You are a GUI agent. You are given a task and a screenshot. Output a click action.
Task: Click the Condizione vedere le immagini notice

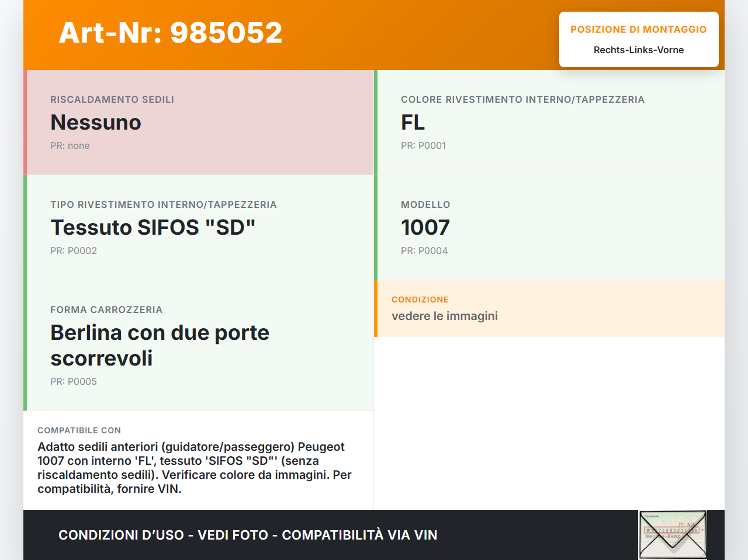[x=444, y=316]
